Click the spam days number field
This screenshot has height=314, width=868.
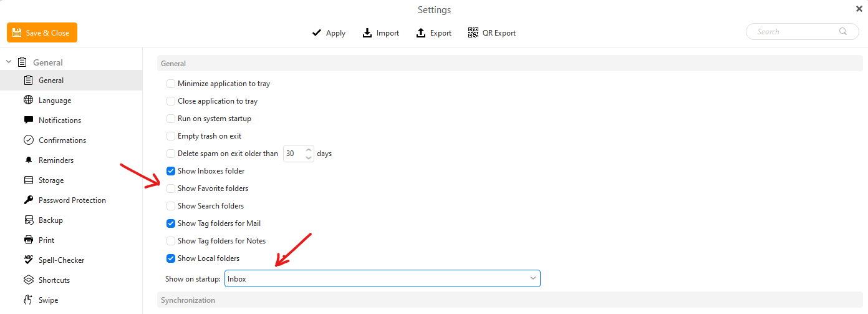293,153
